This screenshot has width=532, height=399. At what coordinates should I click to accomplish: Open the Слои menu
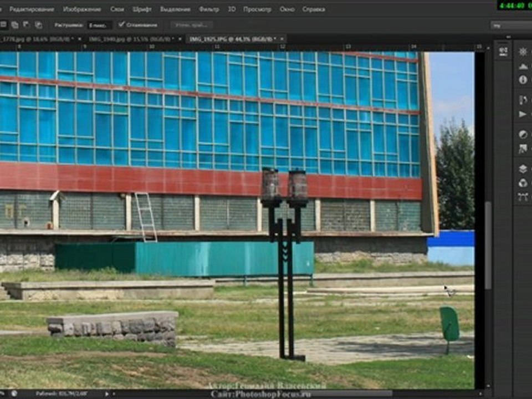click(x=117, y=9)
